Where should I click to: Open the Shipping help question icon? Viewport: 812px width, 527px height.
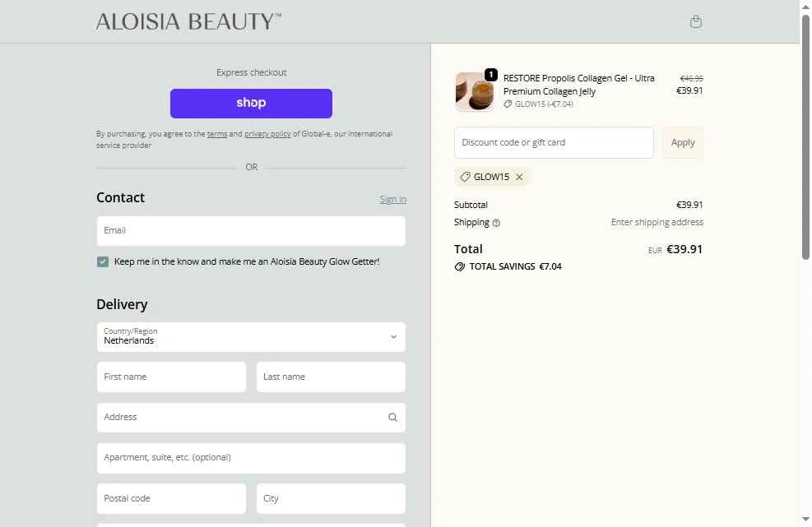coord(496,223)
